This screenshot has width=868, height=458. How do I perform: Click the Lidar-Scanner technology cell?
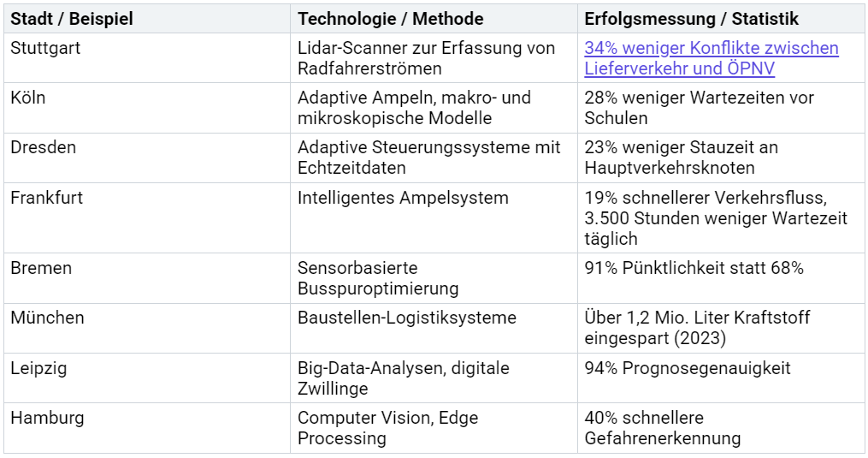point(426,58)
